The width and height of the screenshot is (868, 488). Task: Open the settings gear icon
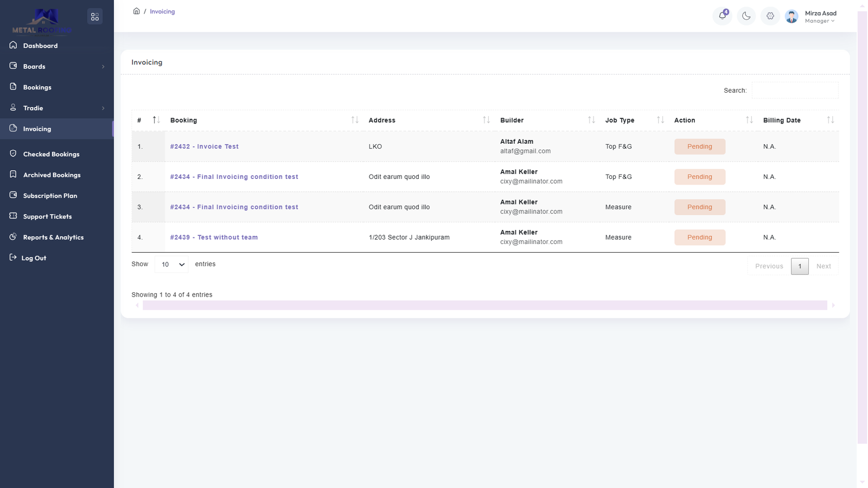click(x=770, y=16)
